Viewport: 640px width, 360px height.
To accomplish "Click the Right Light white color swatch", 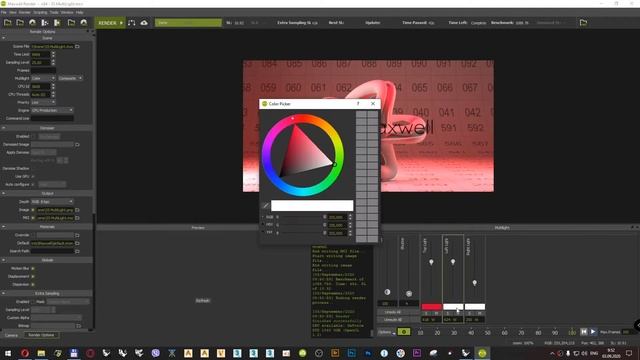I will [475, 307].
